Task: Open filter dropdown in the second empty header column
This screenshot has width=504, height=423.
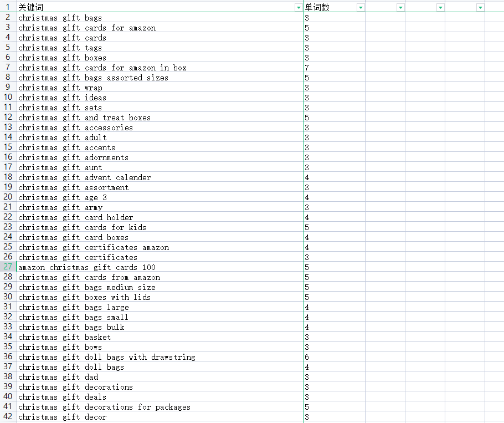Action: 440,7
